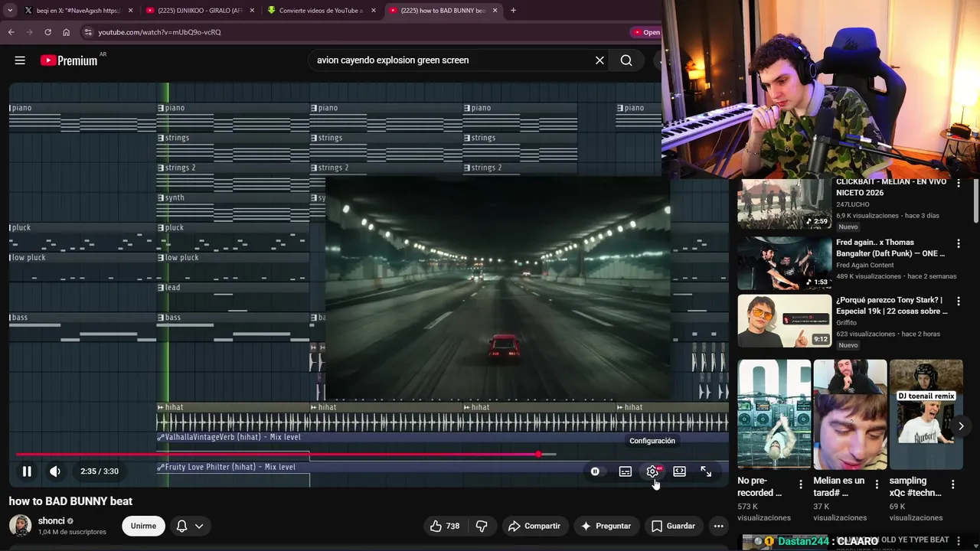Save video with Guardar button
Screen dimensions: 980x551
point(673,526)
